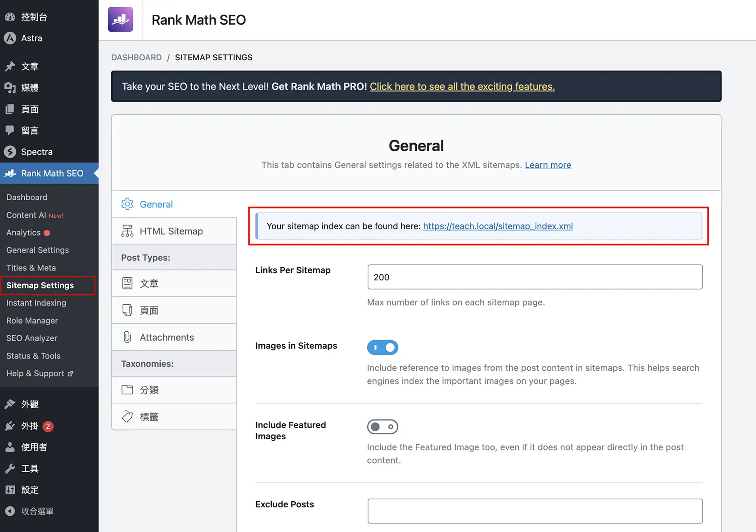Open Instant Indexing submenu item
Viewport: 756px width, 532px height.
(x=36, y=303)
